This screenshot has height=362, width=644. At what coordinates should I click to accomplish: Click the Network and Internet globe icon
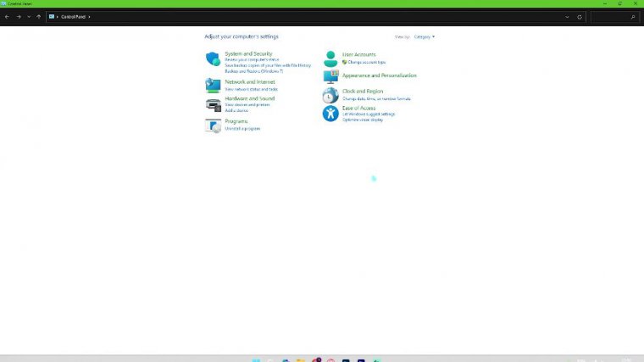point(213,85)
